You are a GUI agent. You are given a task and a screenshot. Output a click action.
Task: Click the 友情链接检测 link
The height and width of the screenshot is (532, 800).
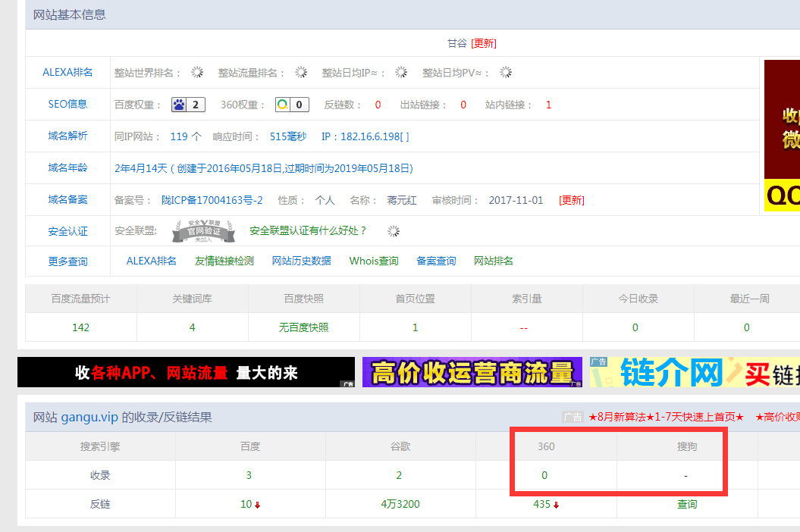pos(224,259)
